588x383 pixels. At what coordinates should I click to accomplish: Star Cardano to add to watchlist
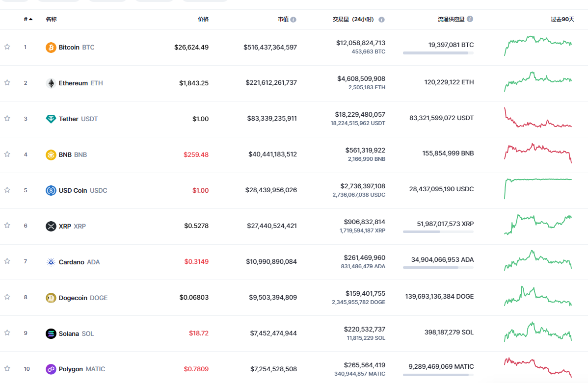[7, 261]
